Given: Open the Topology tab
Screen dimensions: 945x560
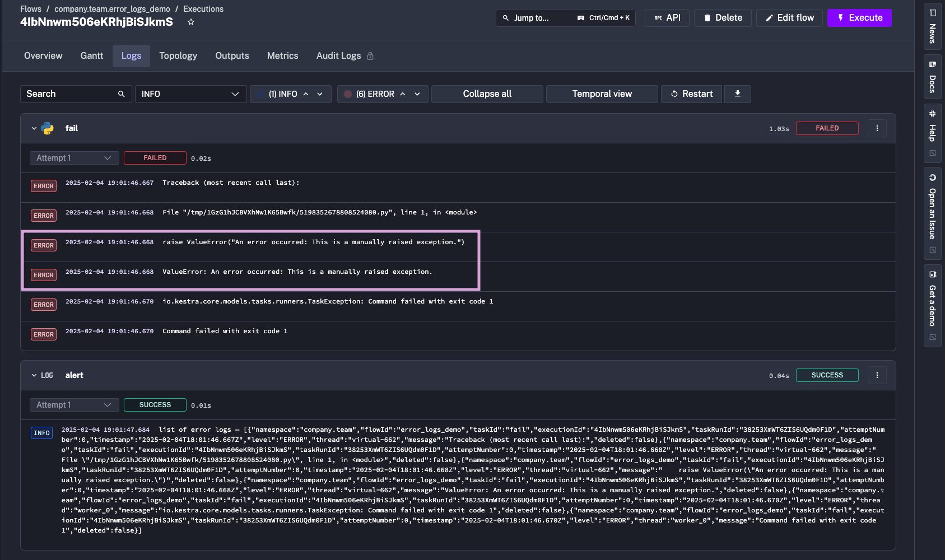Looking at the screenshot, I should 178,56.
